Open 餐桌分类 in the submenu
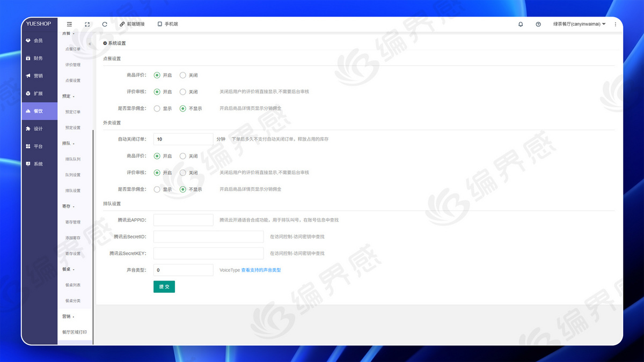 click(73, 301)
